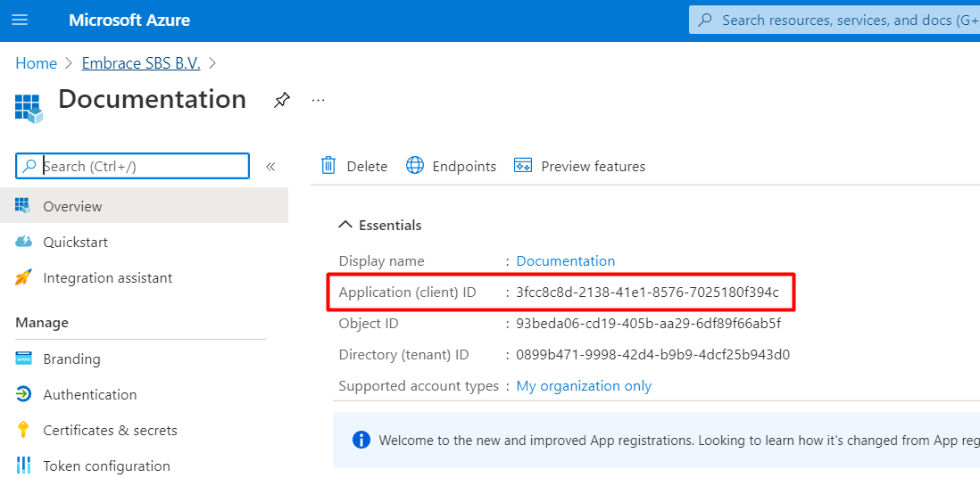Open the hamburger portal menu

20,20
